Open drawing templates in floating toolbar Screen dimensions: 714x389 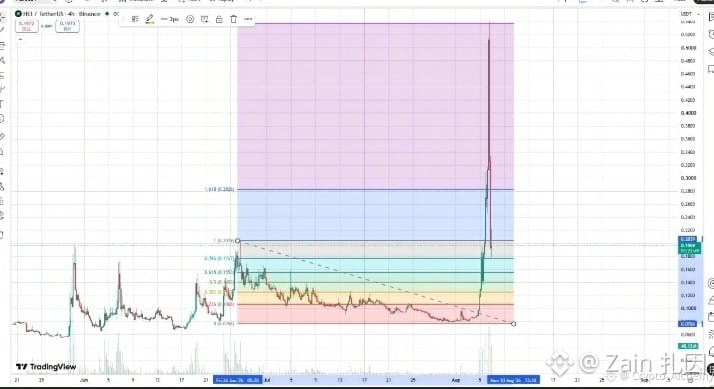tap(135, 19)
